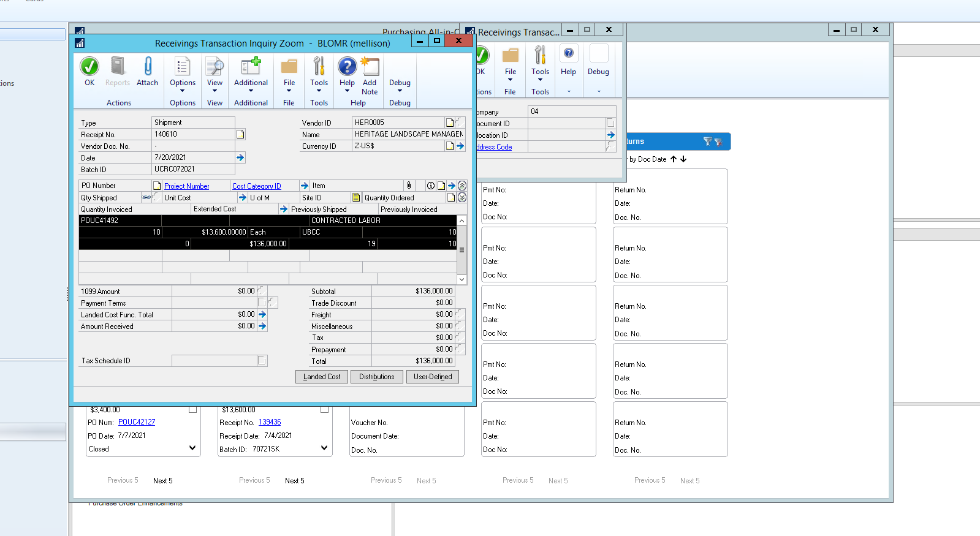This screenshot has height=536, width=980.
Task: Click the note icon next to PO Number
Action: click(157, 186)
